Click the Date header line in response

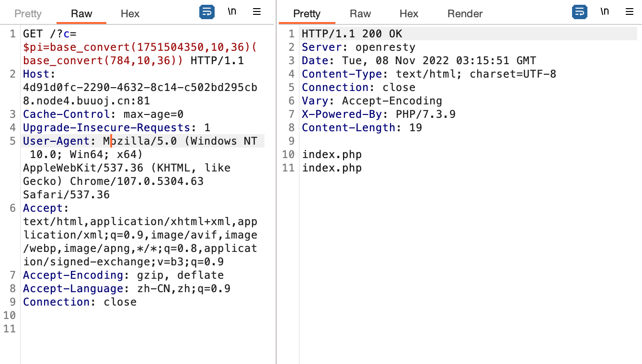[419, 61]
